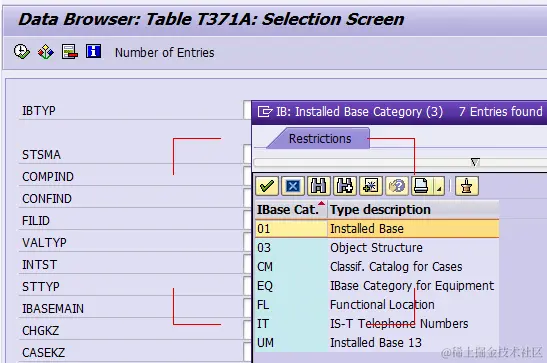Image resolution: width=547 pixels, height=363 pixels.
Task: Click the IBTYP field label
Action: 39,111
